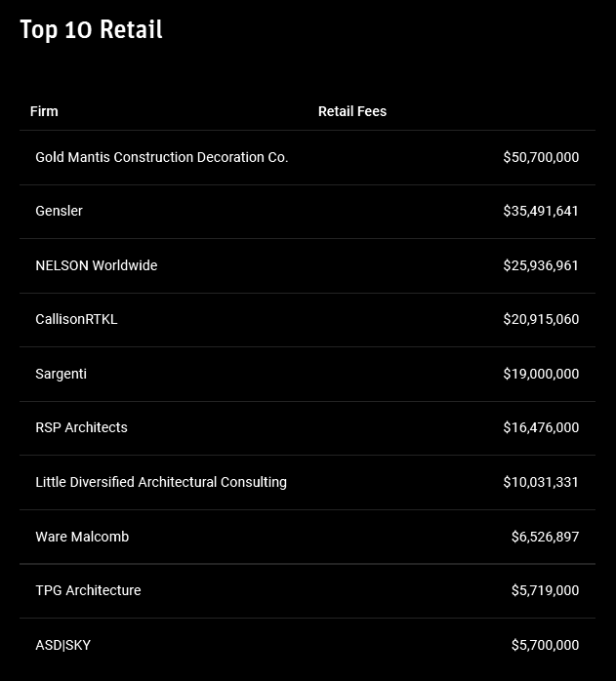This screenshot has height=681, width=616.
Task: Click RSP Architects in the list
Action: tap(81, 427)
